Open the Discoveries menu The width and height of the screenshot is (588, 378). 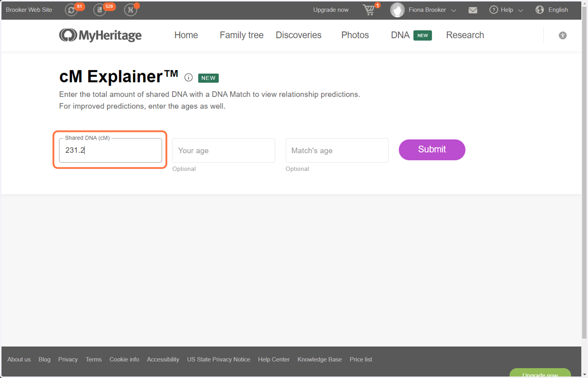(x=298, y=35)
